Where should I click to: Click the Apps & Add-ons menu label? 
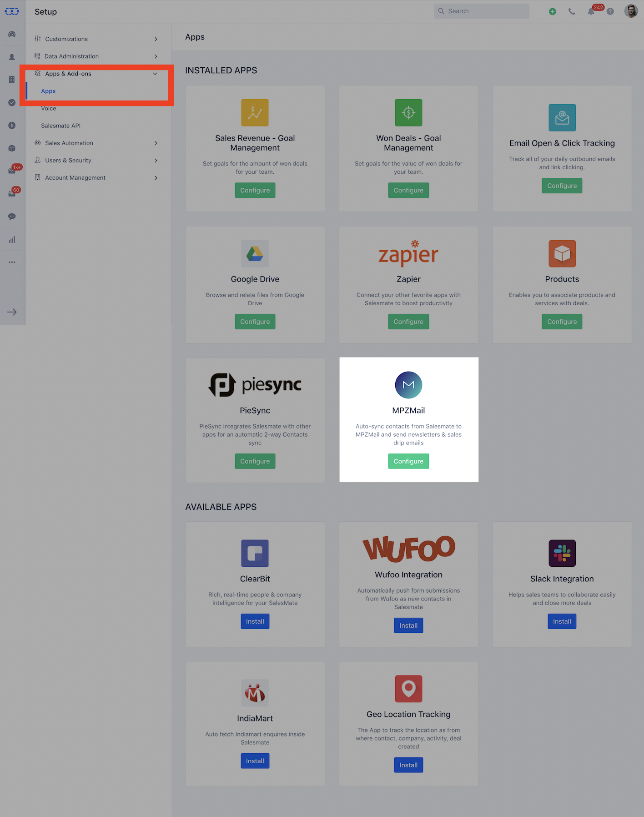tap(68, 74)
